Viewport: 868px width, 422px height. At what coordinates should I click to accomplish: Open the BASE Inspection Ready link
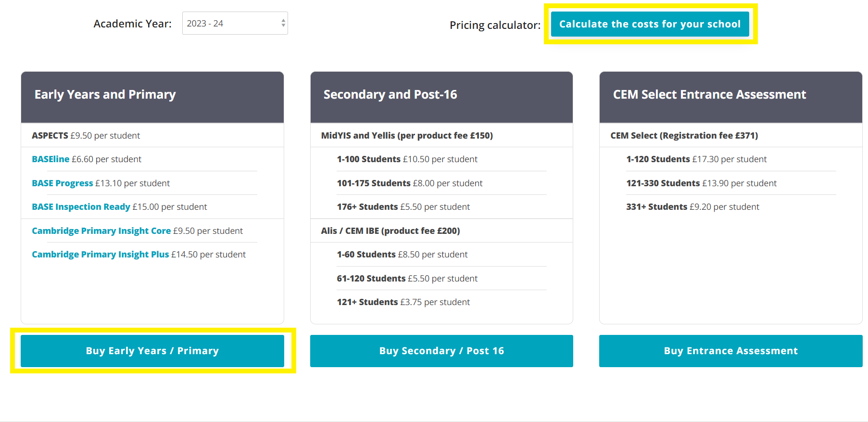pos(81,207)
